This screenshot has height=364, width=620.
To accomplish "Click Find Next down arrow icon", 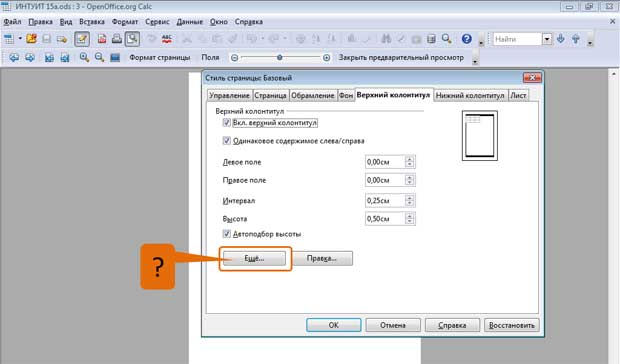I will click(x=561, y=39).
